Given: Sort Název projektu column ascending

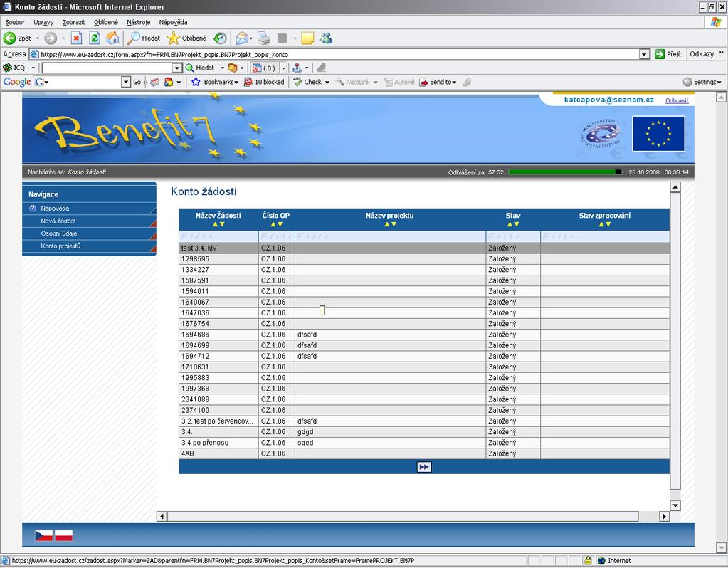Looking at the screenshot, I should coord(386,224).
